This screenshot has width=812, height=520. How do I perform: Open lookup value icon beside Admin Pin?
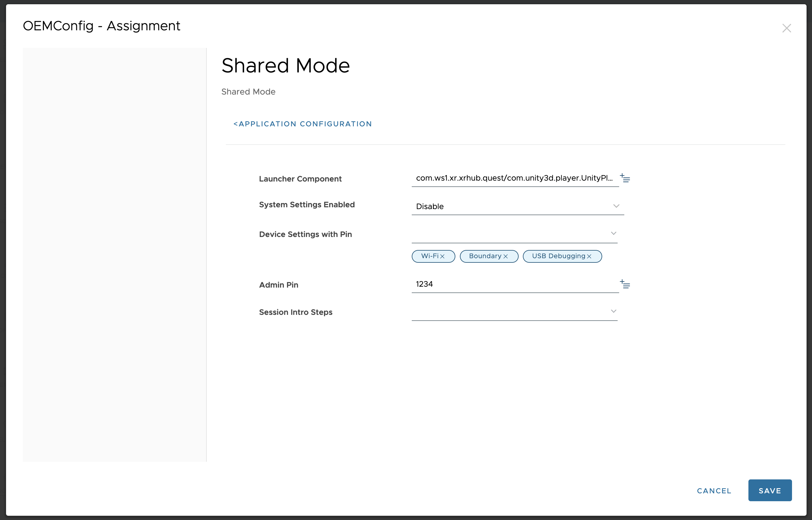625,284
